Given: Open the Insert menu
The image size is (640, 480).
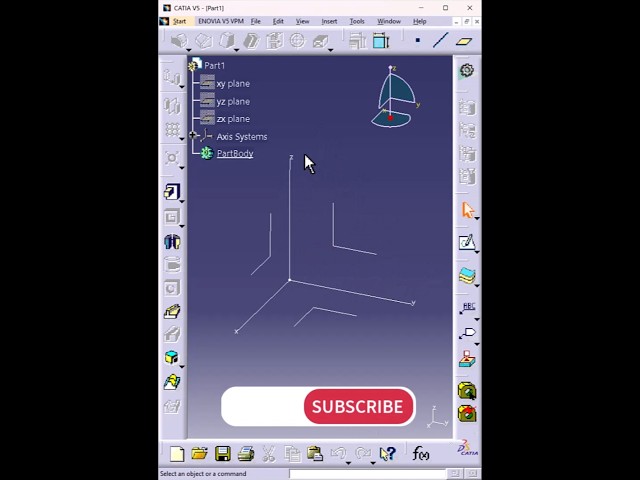Looking at the screenshot, I should click(329, 21).
